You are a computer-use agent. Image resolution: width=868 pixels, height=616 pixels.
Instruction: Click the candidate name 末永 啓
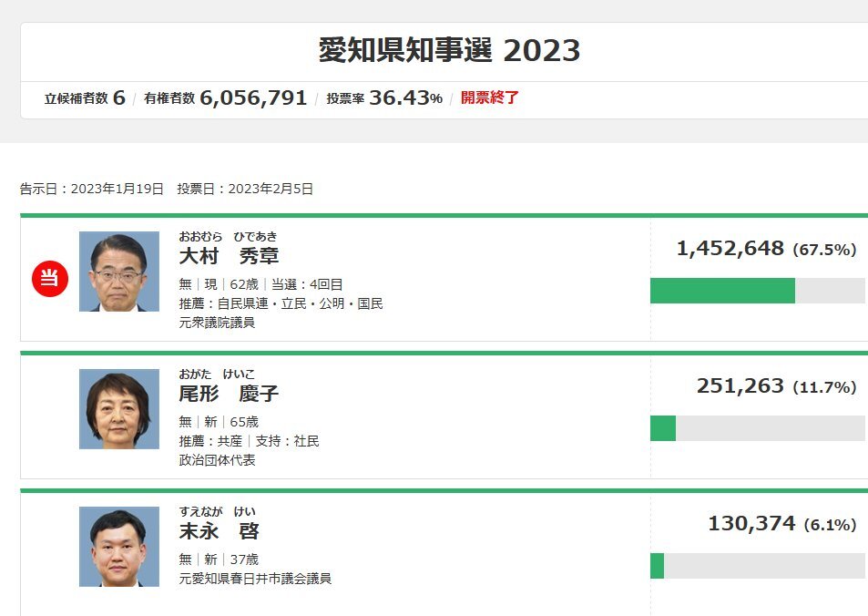coord(220,531)
